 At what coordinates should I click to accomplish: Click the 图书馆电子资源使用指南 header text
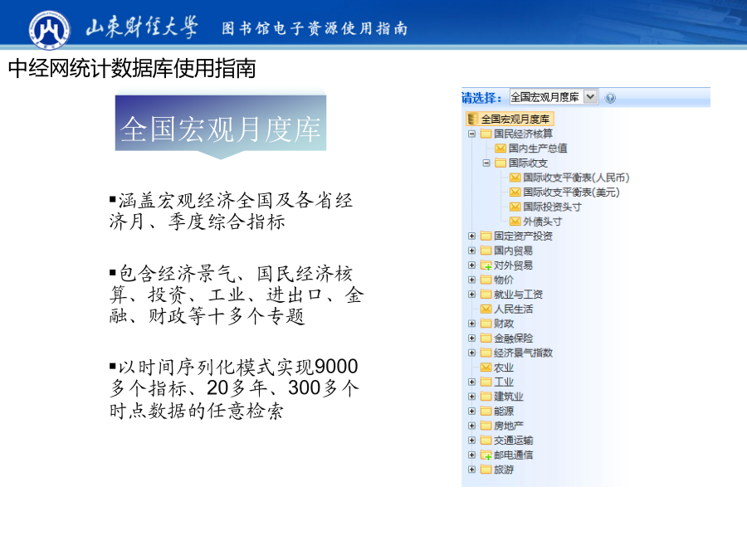pos(315,28)
